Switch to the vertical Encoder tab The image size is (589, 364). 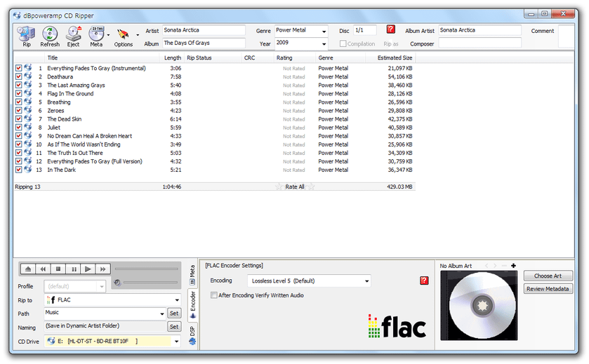192,305
